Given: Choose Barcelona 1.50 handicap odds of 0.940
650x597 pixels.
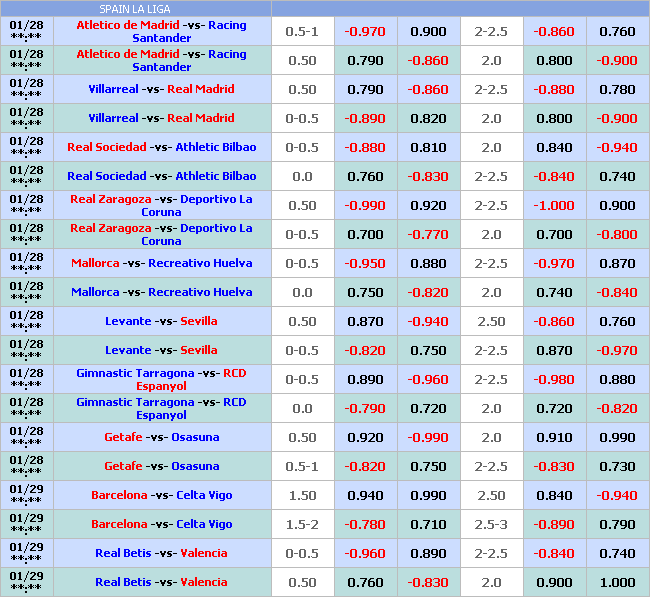Looking at the screenshot, I should (365, 495).
